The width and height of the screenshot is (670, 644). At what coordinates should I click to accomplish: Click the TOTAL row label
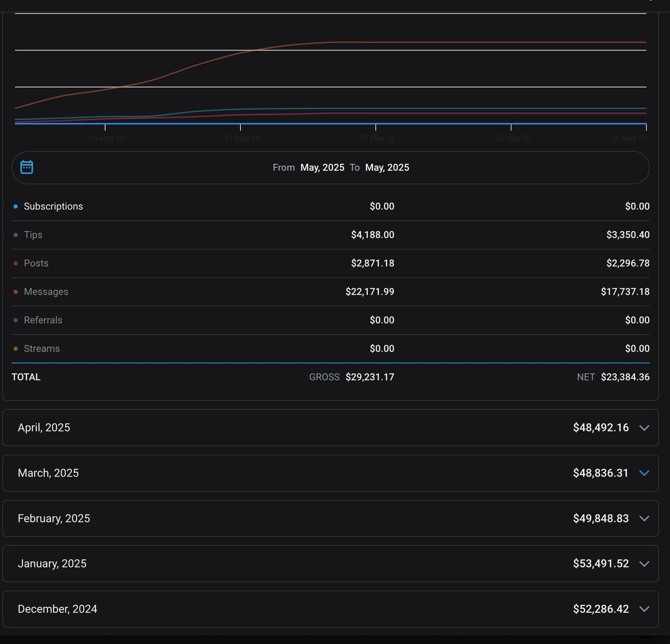(26, 377)
